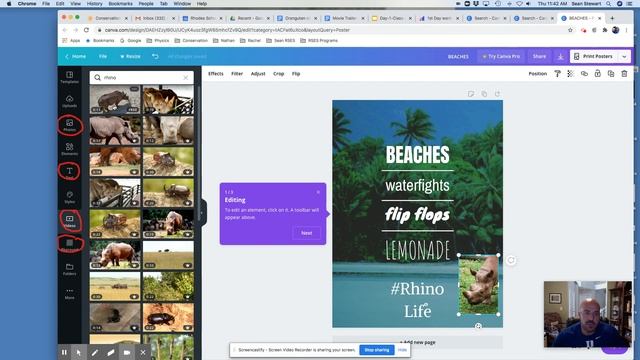Expand the Print Posters dropdown arrow
640x360 pixels.
tap(624, 57)
